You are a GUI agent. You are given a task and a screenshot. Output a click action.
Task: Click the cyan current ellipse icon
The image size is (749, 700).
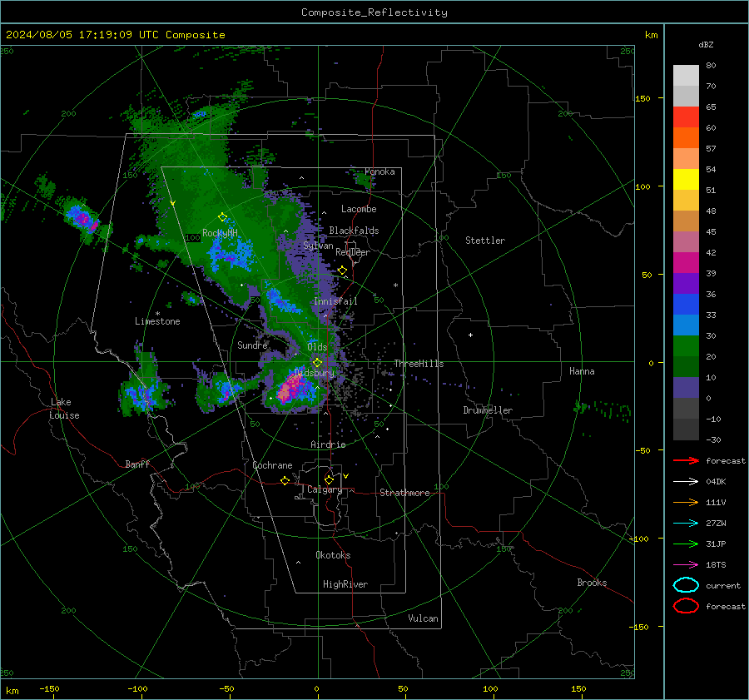point(686,585)
